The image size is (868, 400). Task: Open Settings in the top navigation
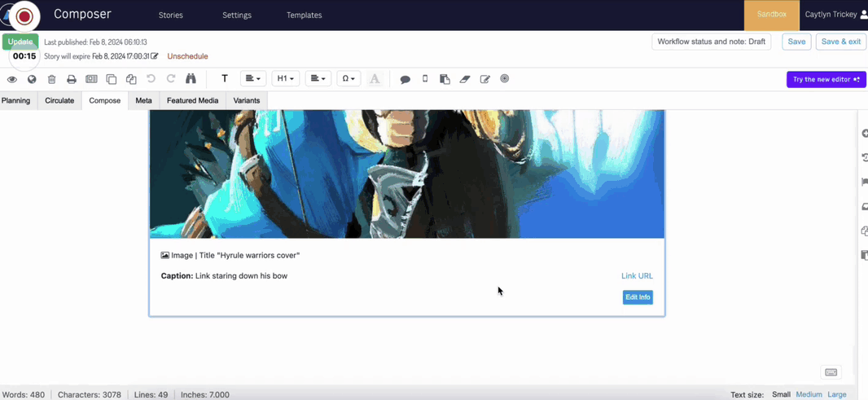click(x=237, y=15)
